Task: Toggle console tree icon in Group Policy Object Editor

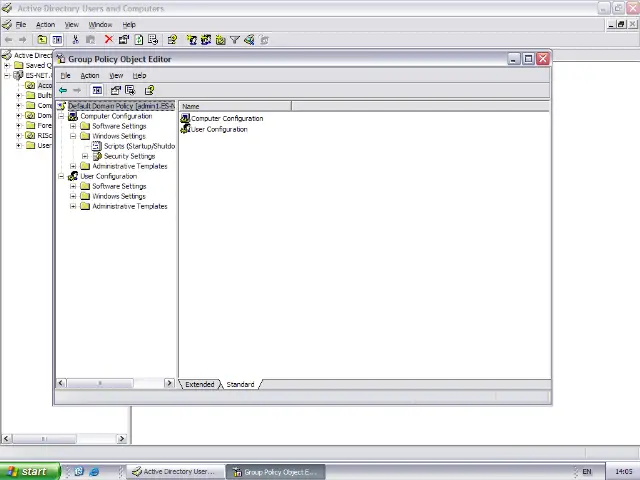Action: [x=97, y=90]
